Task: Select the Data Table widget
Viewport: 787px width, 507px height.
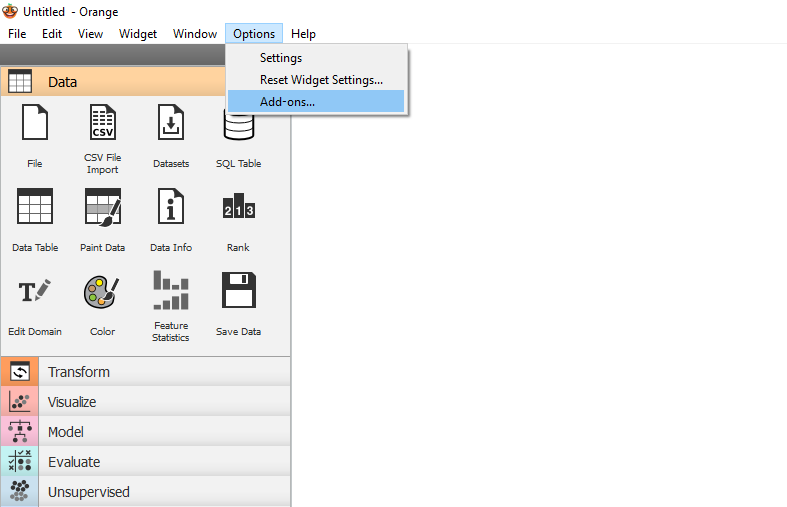Action: [35, 207]
